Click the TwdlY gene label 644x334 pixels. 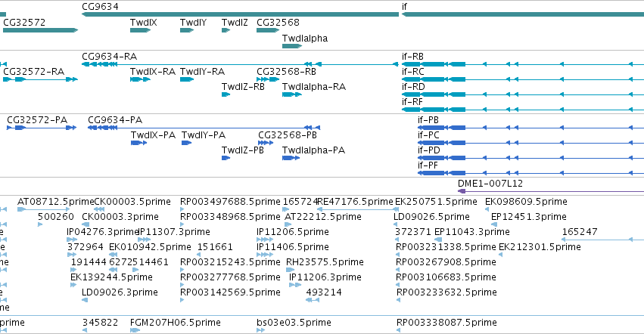coord(193,23)
